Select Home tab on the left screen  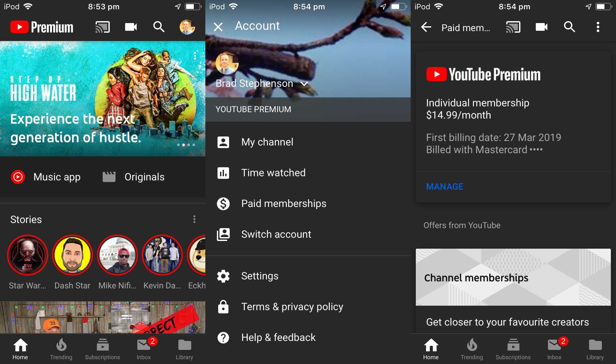pos(20,349)
